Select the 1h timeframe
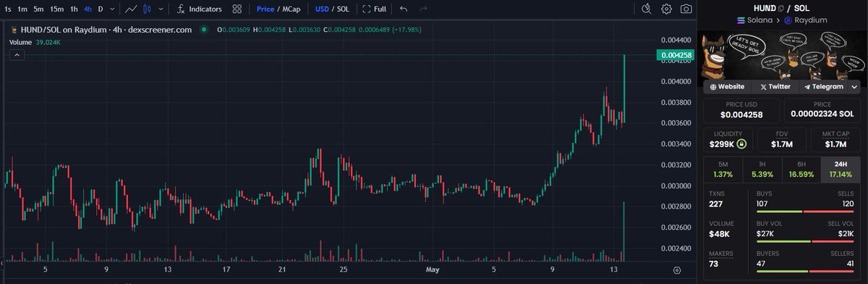868x284 pixels. (74, 9)
